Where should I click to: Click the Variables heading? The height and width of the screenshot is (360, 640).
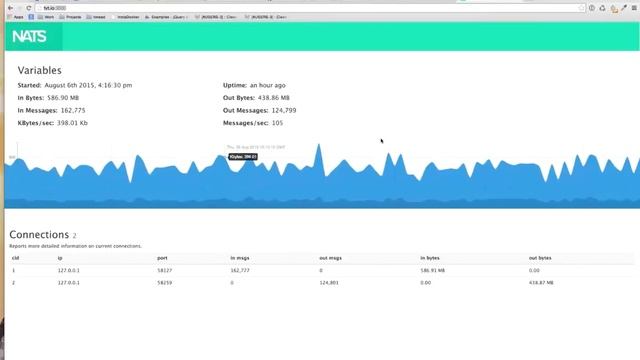pos(40,70)
